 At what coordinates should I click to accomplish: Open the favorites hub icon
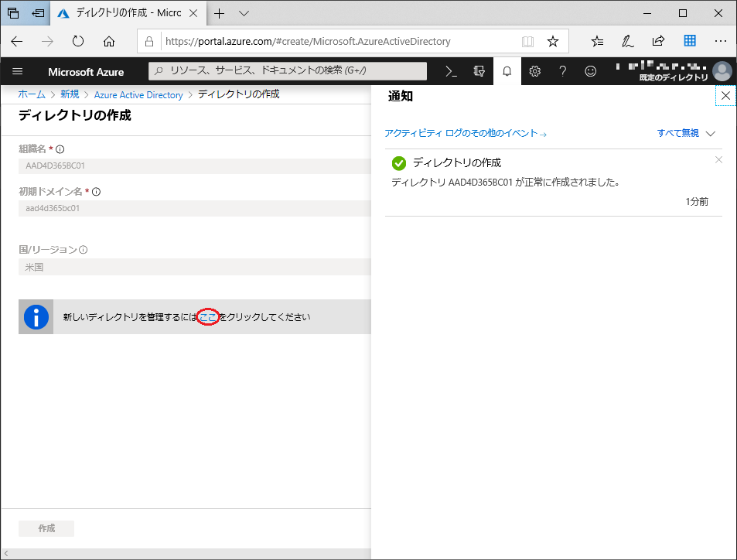(597, 41)
